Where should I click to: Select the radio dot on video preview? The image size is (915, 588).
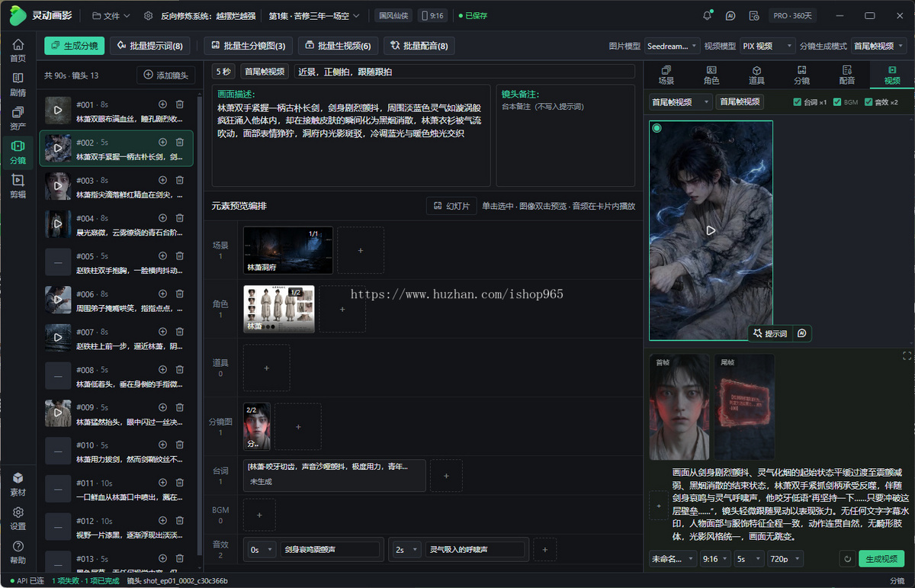coord(657,128)
